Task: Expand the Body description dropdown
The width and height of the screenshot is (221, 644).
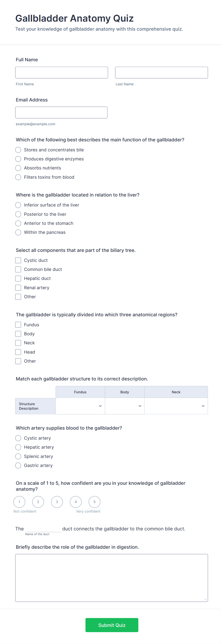Action: (x=125, y=406)
